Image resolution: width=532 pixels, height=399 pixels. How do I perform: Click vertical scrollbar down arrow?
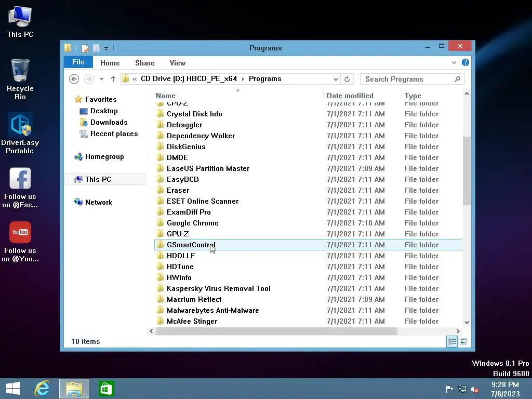467,323
